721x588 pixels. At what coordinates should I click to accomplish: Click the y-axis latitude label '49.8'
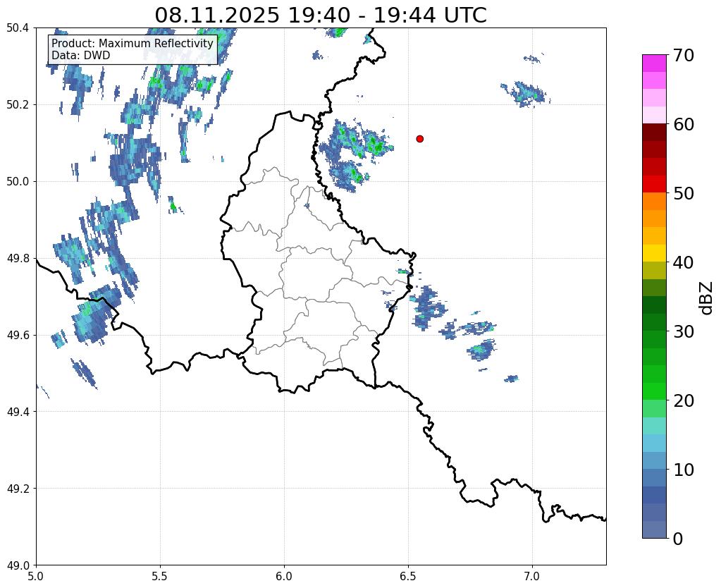(18, 259)
